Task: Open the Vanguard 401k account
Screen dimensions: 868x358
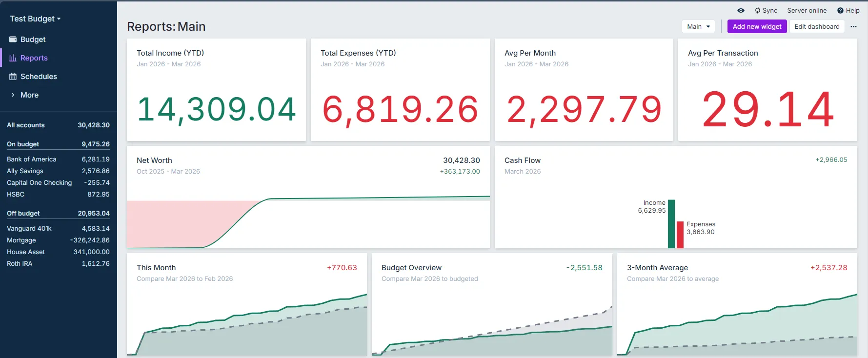Action: pos(29,229)
